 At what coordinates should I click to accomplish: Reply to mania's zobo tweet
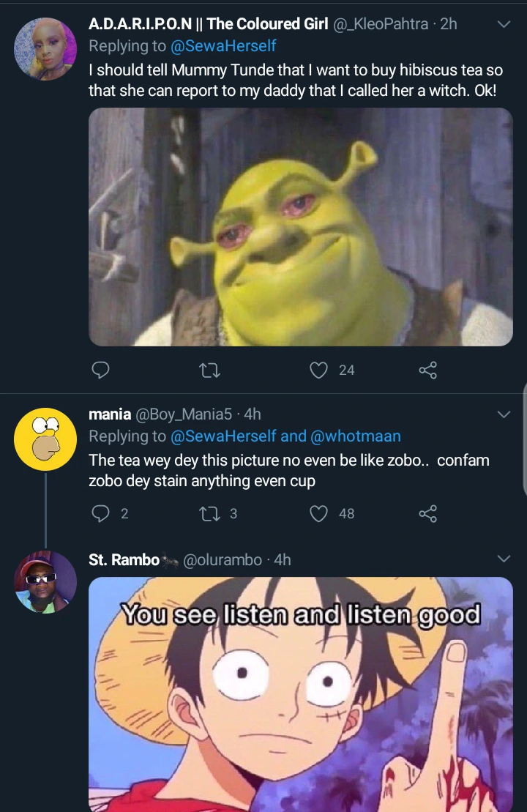pos(101,514)
